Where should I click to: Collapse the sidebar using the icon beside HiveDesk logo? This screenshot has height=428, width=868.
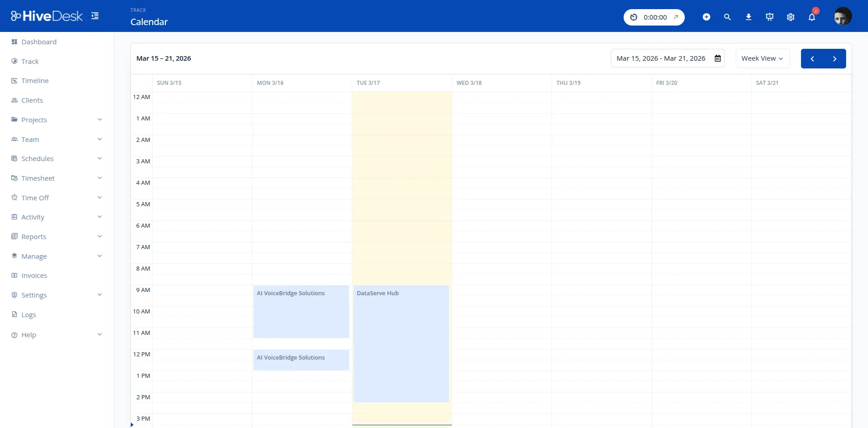coord(95,15)
